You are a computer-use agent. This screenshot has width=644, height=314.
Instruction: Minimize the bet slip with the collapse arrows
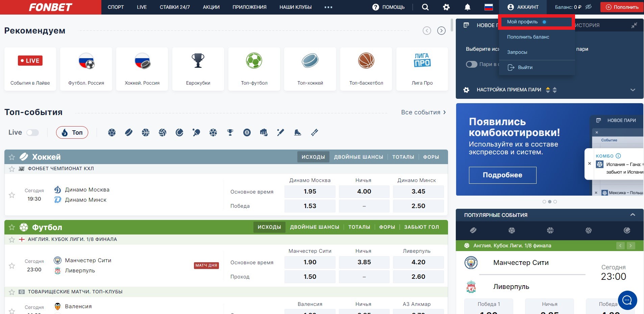634,25
